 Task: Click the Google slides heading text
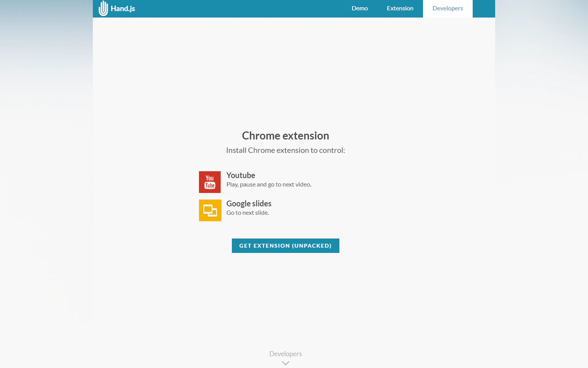(249, 203)
